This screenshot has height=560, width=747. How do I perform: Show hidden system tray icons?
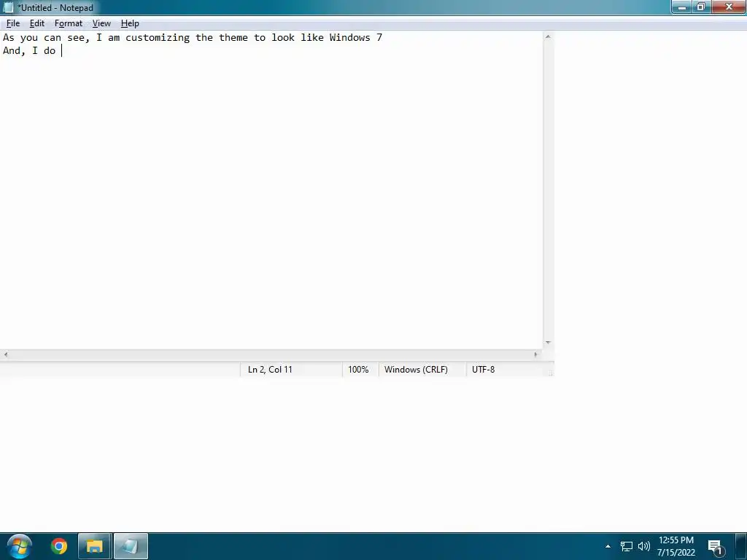[608, 546]
